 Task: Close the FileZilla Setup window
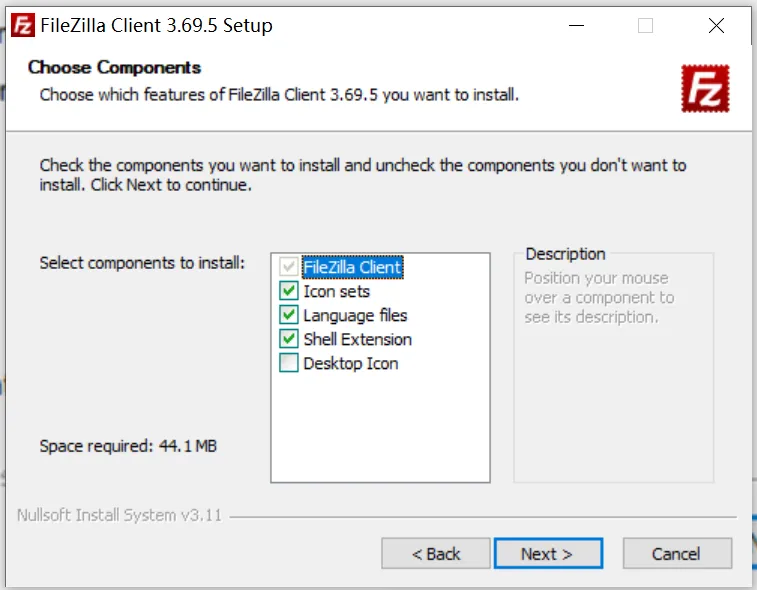(716, 26)
